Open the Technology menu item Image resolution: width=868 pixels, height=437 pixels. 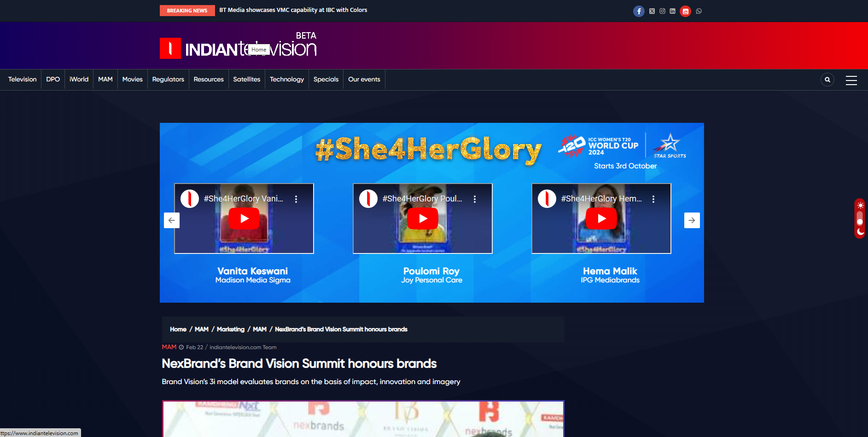click(287, 80)
